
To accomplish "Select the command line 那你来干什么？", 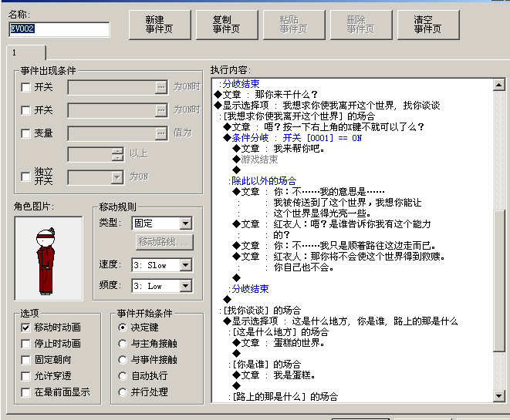I will pyautogui.click(x=265, y=95).
